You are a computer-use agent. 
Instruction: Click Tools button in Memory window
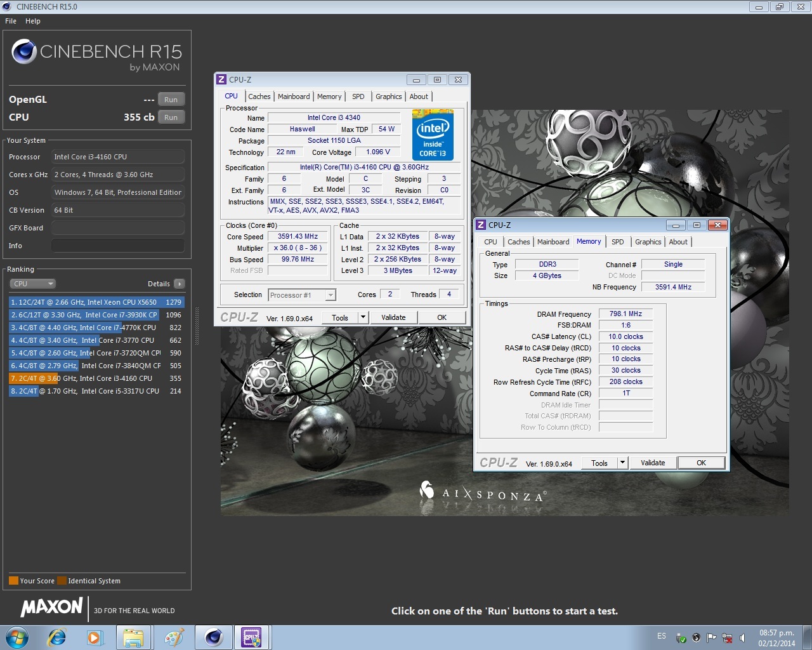coord(599,463)
